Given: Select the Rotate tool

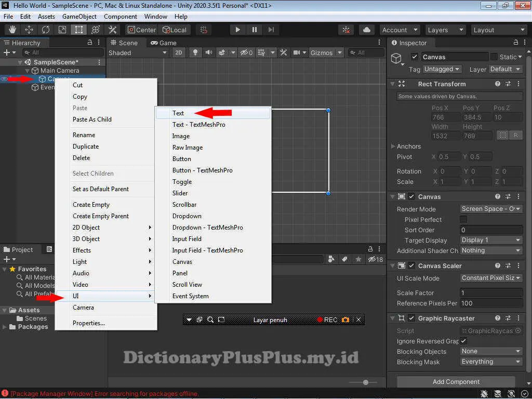Looking at the screenshot, I should [x=46, y=30].
